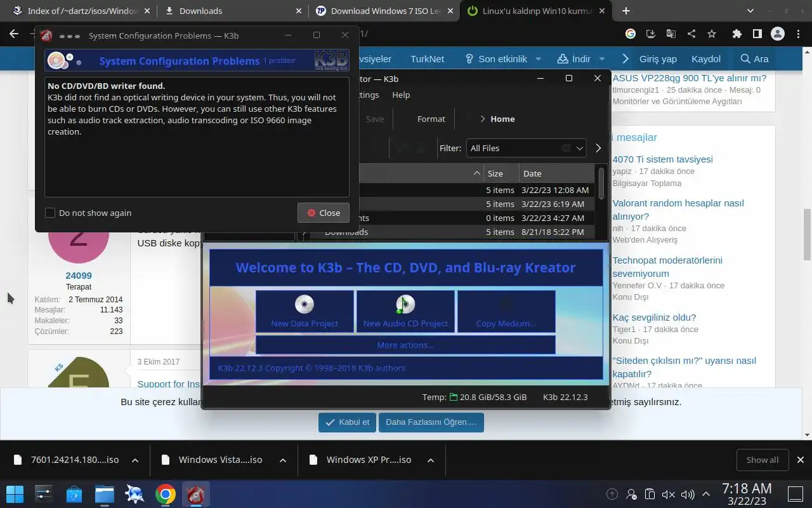The image size is (812, 508).
Task: Open Copy Medium in K3b welcome panel
Action: pyautogui.click(x=506, y=311)
